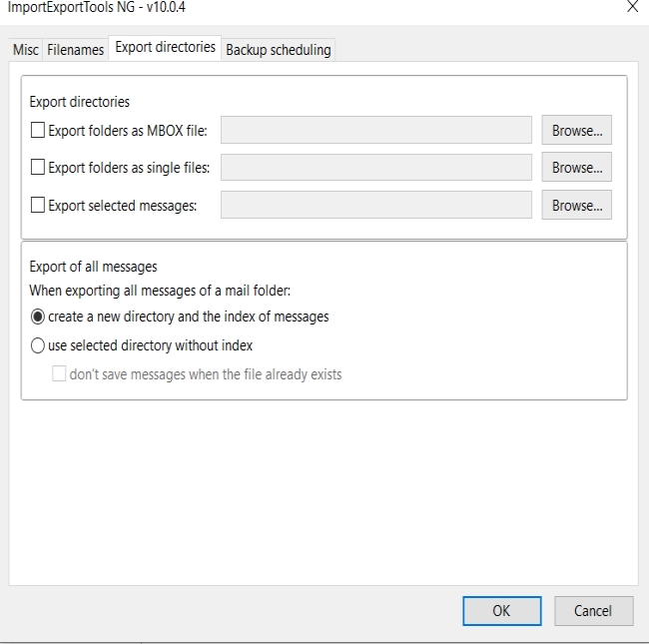
Task: Browse for the selected messages export directory
Action: (x=576, y=205)
